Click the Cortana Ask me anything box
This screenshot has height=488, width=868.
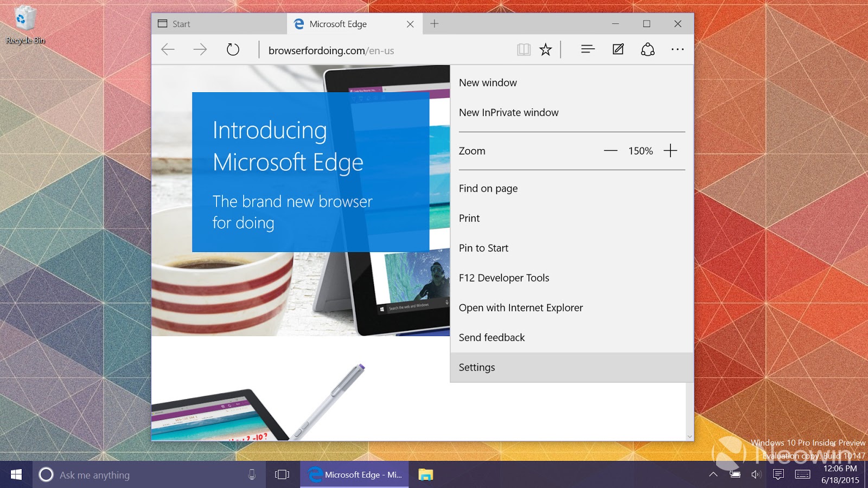[149, 475]
